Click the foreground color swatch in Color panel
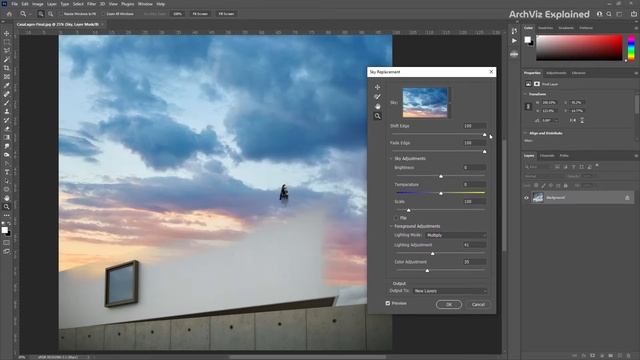 527,40
